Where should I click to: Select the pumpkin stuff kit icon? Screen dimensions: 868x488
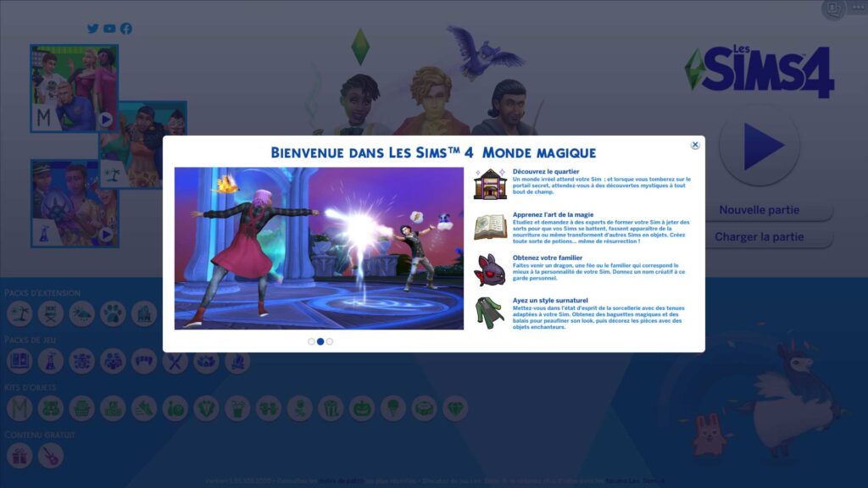(x=361, y=408)
